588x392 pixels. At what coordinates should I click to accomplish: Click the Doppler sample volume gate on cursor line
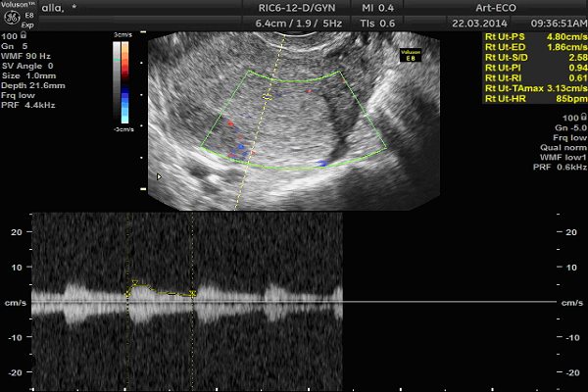[267, 97]
